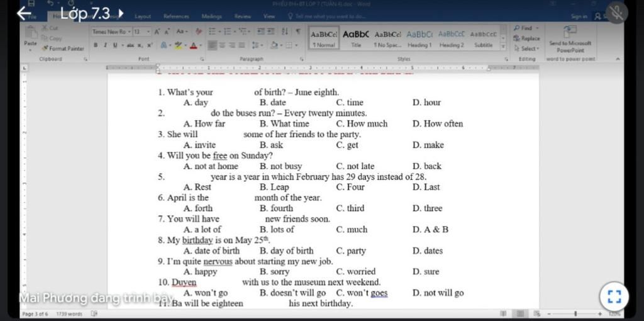Image resolution: width=644 pixels, height=321 pixels.
Task: Apply the Subtitle style
Action: click(x=484, y=40)
